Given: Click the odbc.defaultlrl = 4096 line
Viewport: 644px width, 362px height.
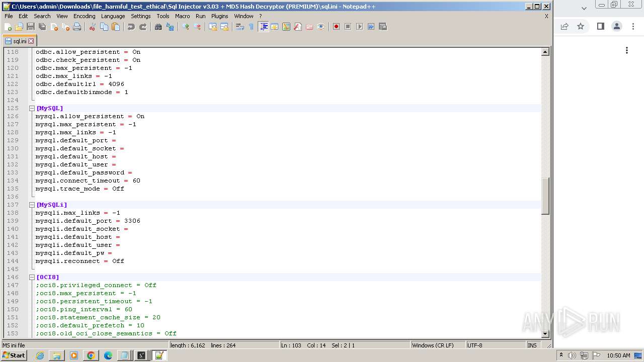Looking at the screenshot, I should [80, 84].
